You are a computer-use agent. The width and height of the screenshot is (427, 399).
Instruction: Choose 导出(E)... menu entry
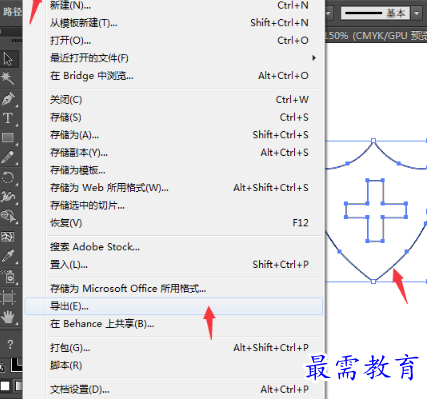[174, 306]
